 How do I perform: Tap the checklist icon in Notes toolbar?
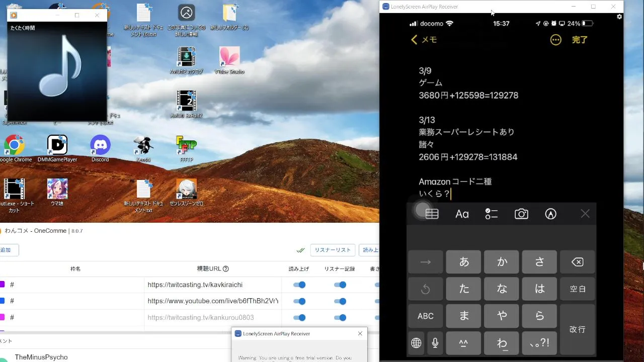pyautogui.click(x=492, y=214)
